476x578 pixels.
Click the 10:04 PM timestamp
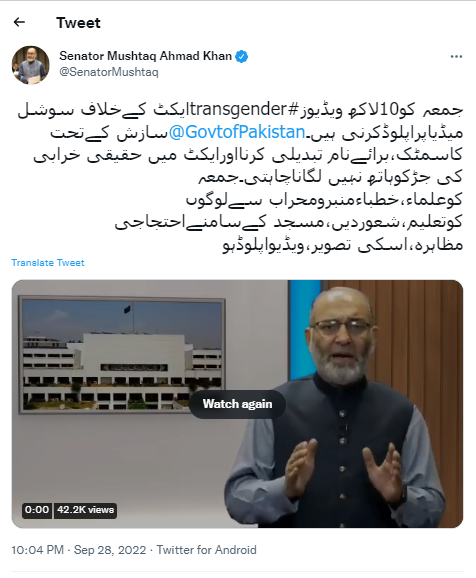pyautogui.click(x=37, y=550)
